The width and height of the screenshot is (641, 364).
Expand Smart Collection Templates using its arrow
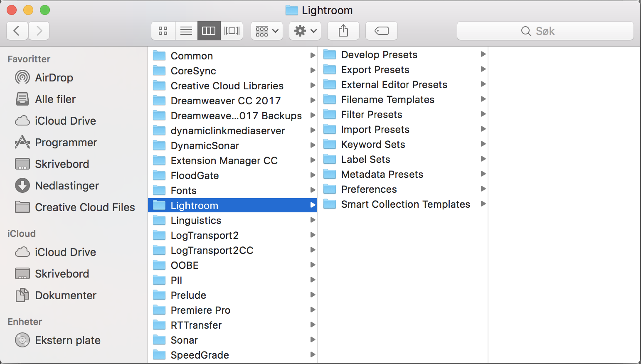click(483, 204)
